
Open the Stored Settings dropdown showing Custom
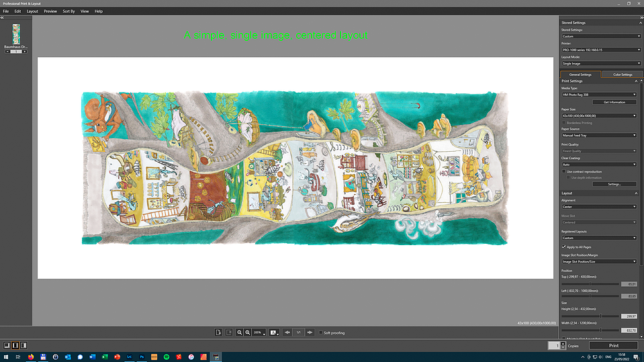click(x=601, y=36)
